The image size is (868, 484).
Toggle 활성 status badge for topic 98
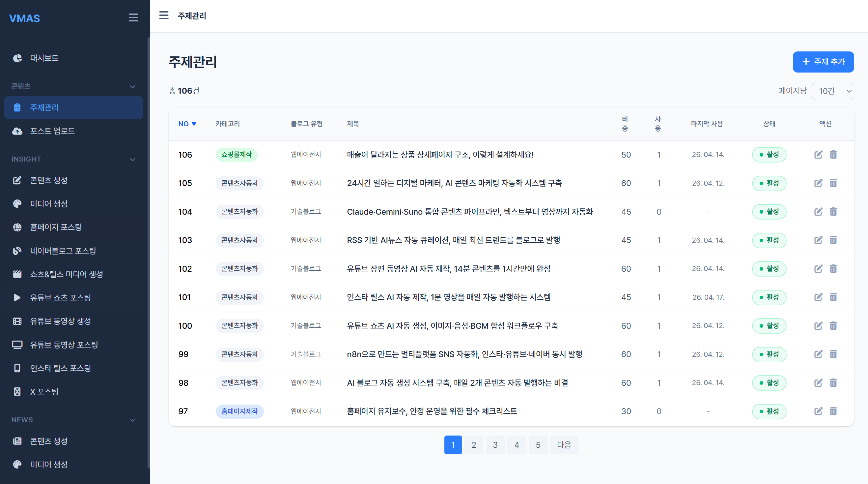769,383
